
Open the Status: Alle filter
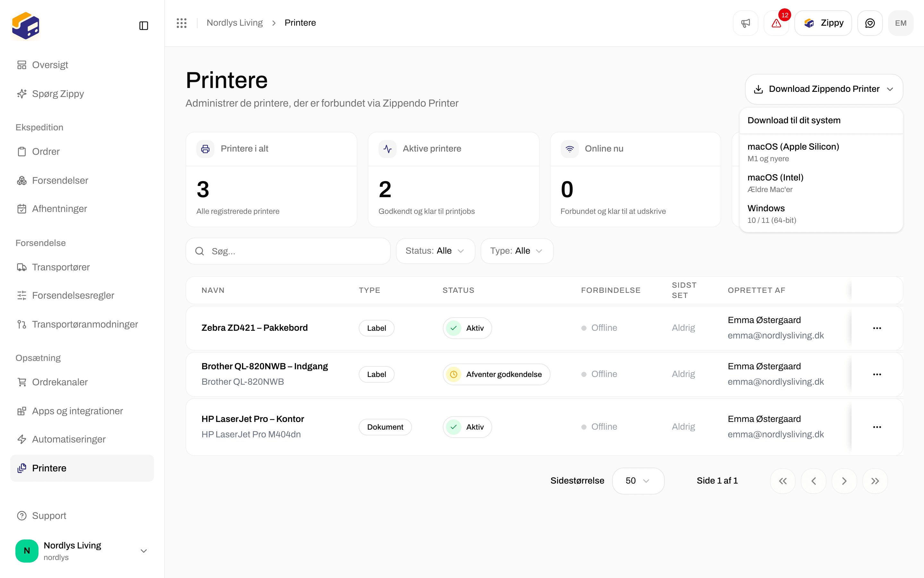pos(435,251)
